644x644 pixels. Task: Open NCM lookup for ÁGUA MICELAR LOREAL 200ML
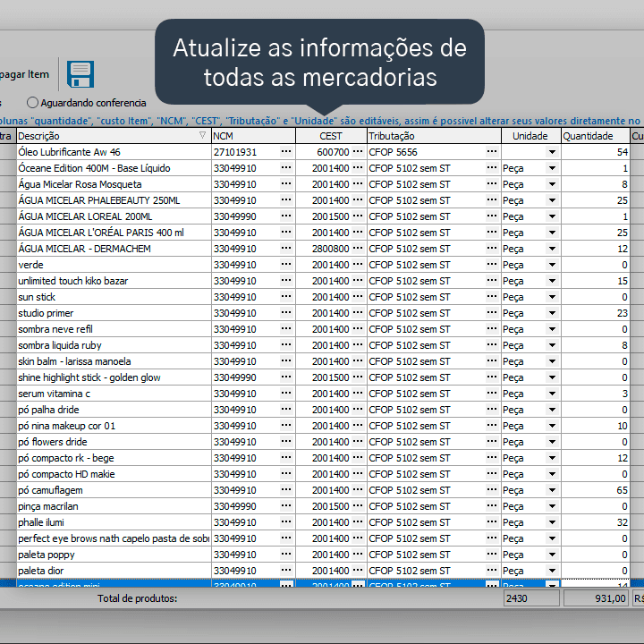tap(286, 216)
